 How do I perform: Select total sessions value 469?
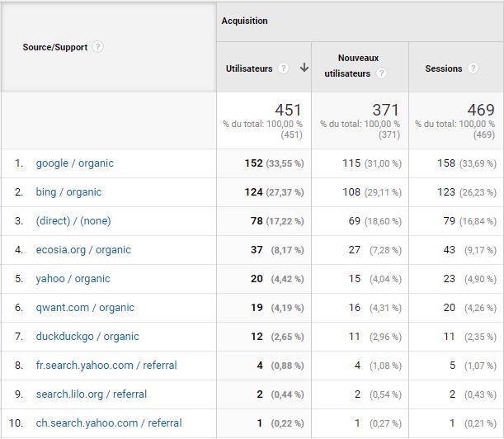pyautogui.click(x=481, y=110)
